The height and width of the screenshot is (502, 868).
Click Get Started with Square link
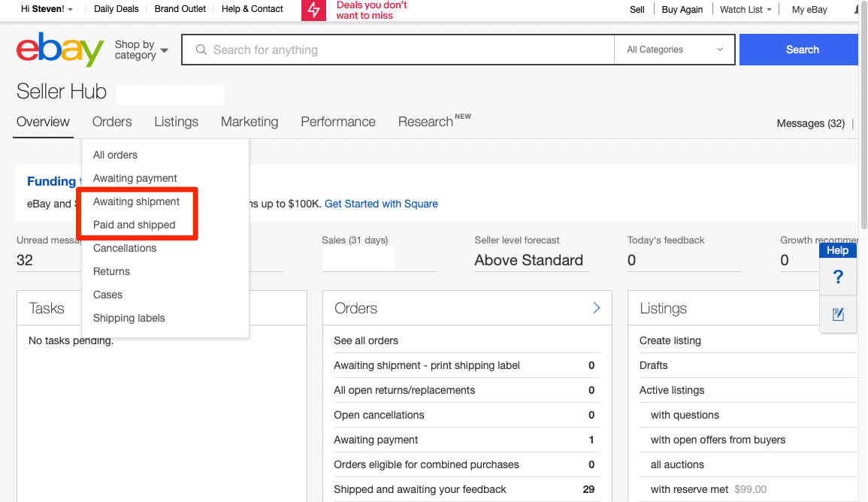[381, 204]
